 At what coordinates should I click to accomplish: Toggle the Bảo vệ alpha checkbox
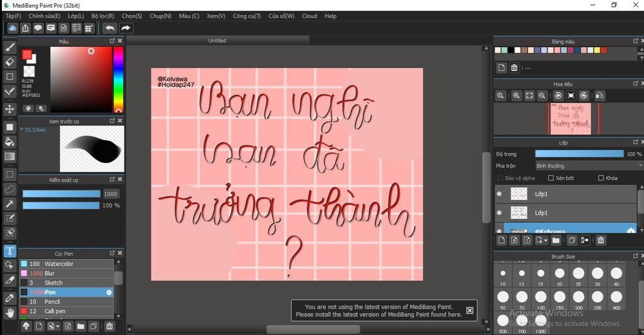coord(500,178)
